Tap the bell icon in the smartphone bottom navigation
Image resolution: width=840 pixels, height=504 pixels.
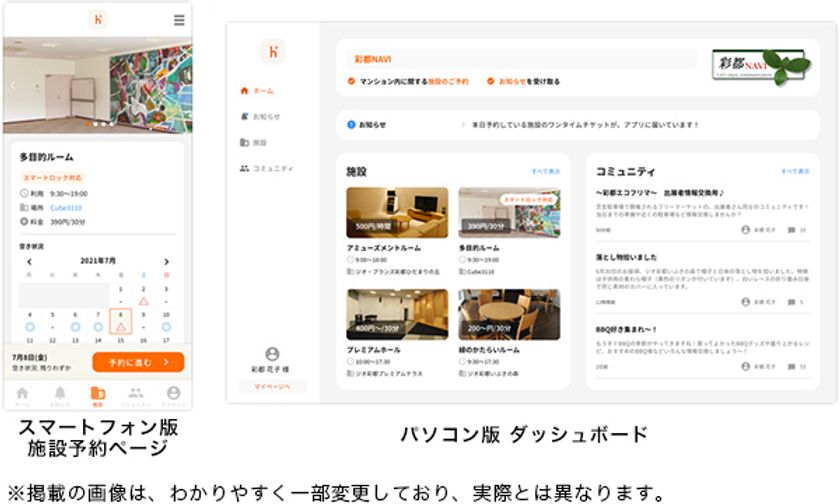(60, 394)
